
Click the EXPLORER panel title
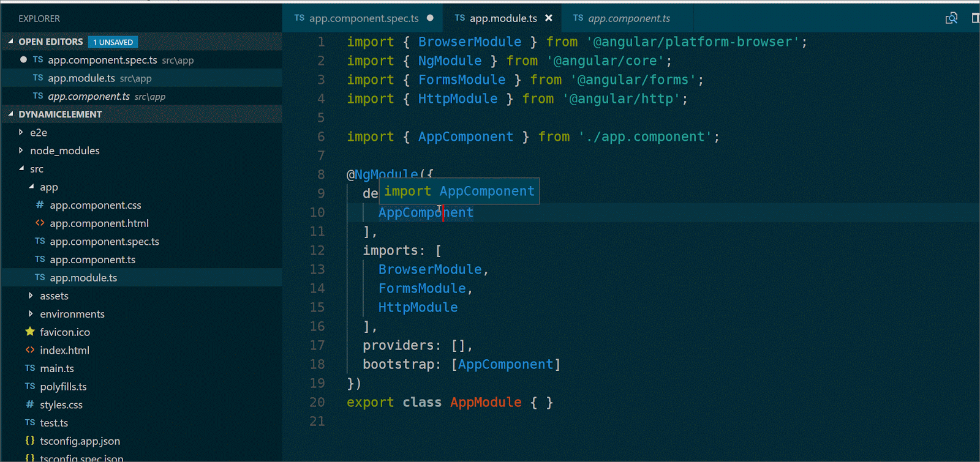click(39, 18)
